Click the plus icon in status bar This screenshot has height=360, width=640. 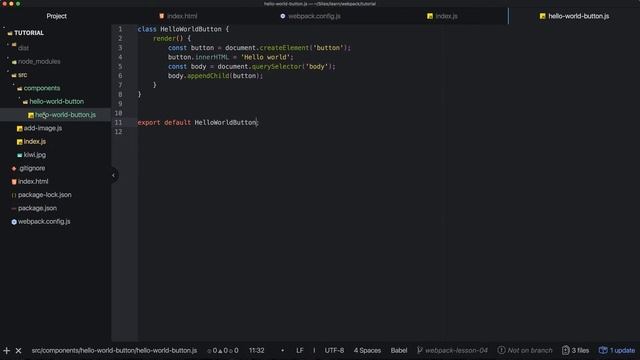pyautogui.click(x=7, y=351)
